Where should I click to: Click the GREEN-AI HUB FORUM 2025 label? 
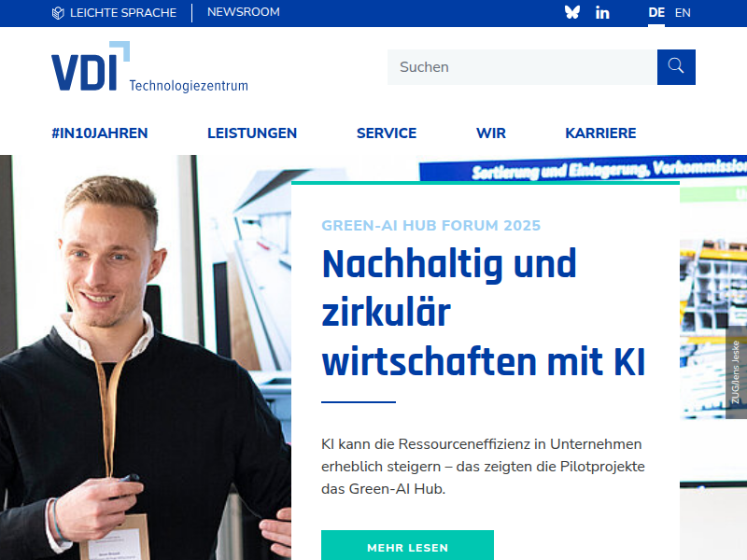tap(431, 225)
